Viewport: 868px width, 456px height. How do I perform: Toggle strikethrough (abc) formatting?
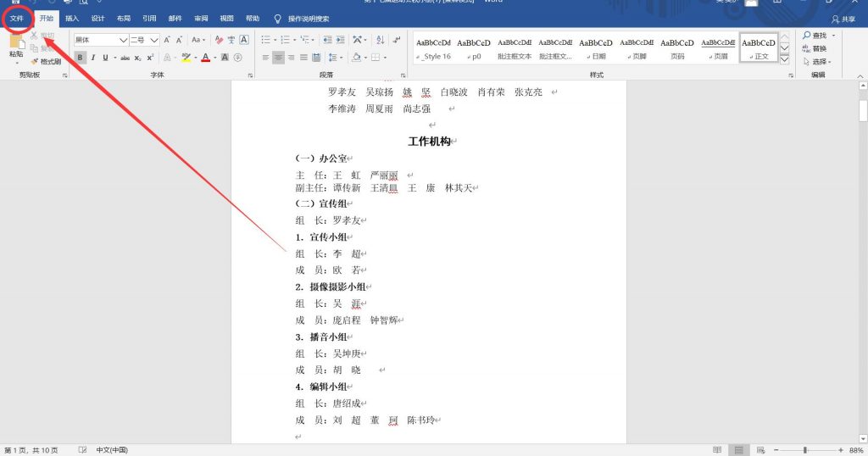click(125, 57)
